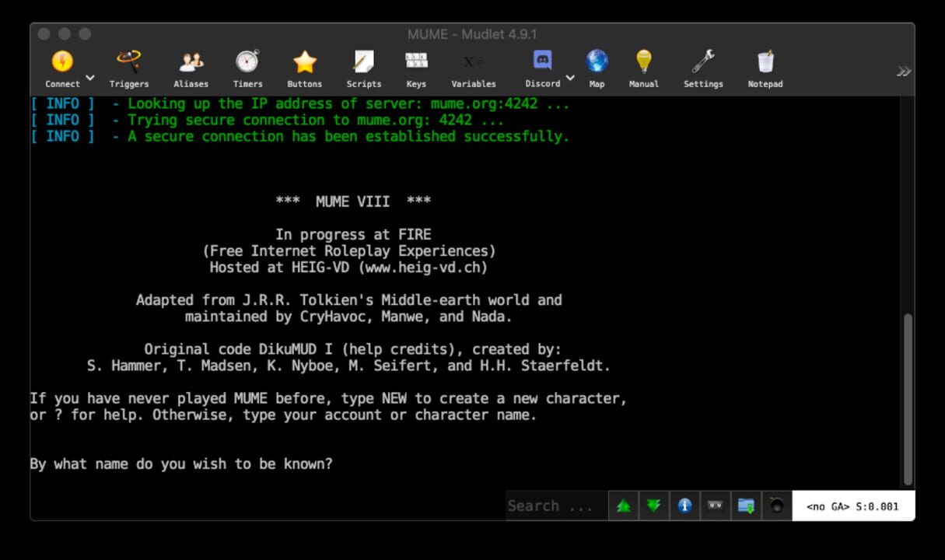Screen dimensions: 945x560
Task: Toggle logging with the folder icon
Action: point(746,505)
